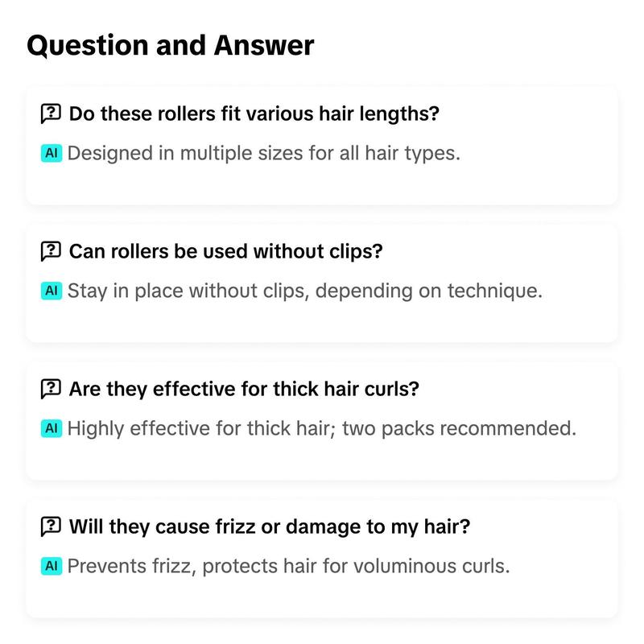Screen dimensions: 644x644
Task: Click the question icon beside 'Will they cause frizz'
Action: click(51, 526)
